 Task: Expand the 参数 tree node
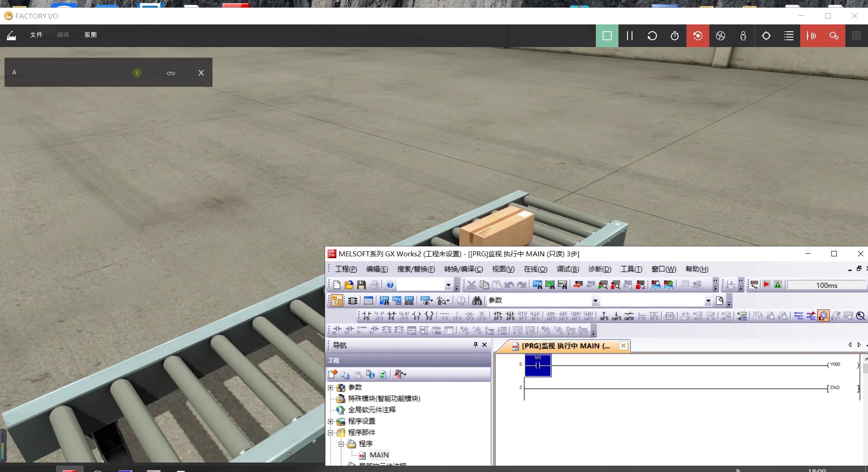330,388
